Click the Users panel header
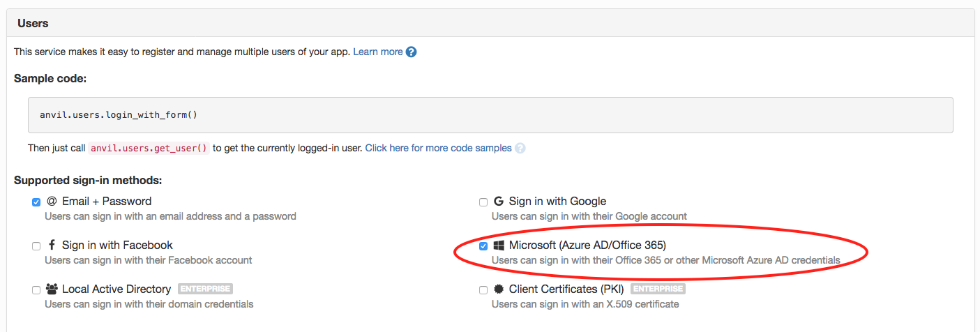 click(x=490, y=23)
